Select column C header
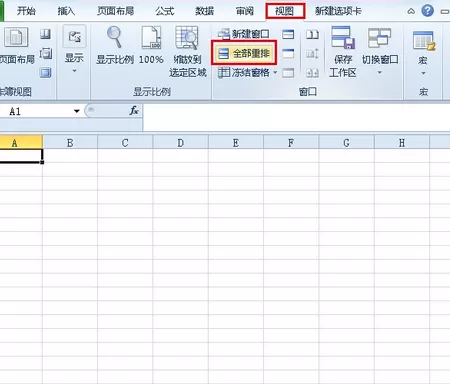The width and height of the screenshot is (450, 384). (125, 143)
